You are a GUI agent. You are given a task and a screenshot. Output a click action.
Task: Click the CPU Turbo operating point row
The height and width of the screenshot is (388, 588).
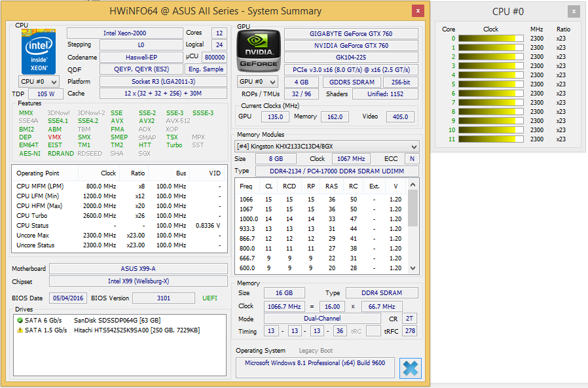[x=119, y=215]
